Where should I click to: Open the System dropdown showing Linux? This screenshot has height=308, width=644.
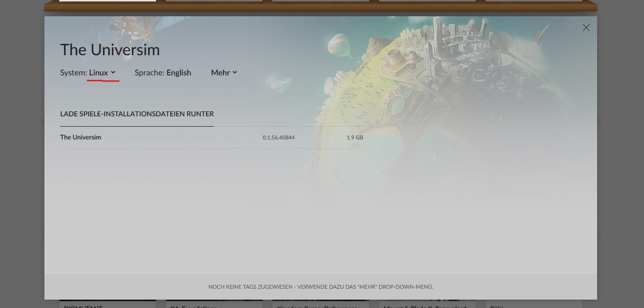(x=102, y=72)
